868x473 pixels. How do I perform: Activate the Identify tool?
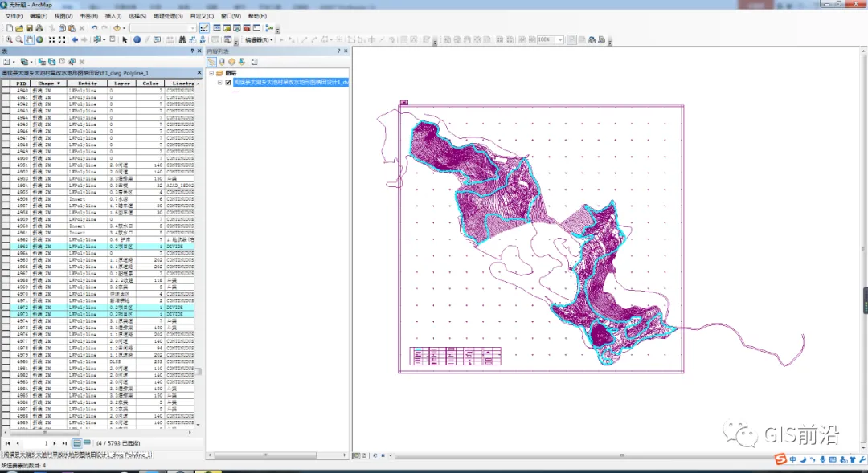pos(137,40)
